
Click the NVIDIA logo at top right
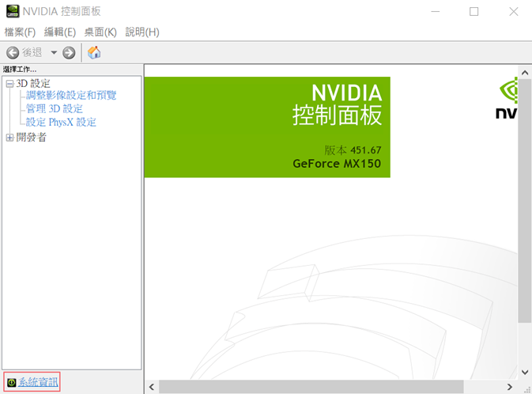click(507, 98)
